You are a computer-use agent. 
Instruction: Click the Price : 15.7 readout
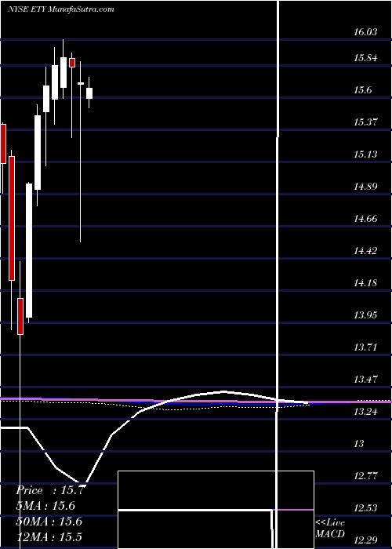click(x=50, y=490)
